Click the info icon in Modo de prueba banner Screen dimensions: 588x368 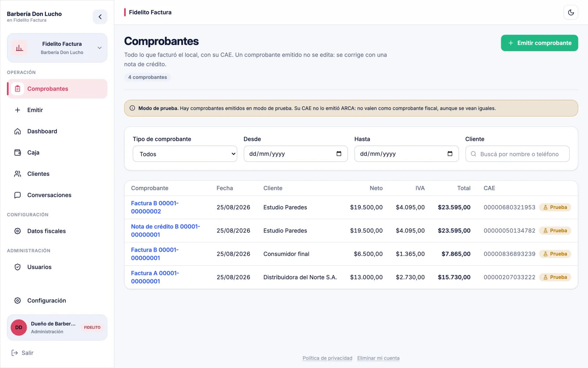[132, 108]
